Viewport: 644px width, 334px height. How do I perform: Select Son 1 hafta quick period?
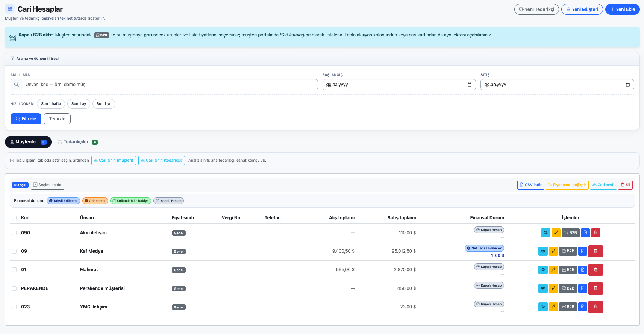[51, 104]
